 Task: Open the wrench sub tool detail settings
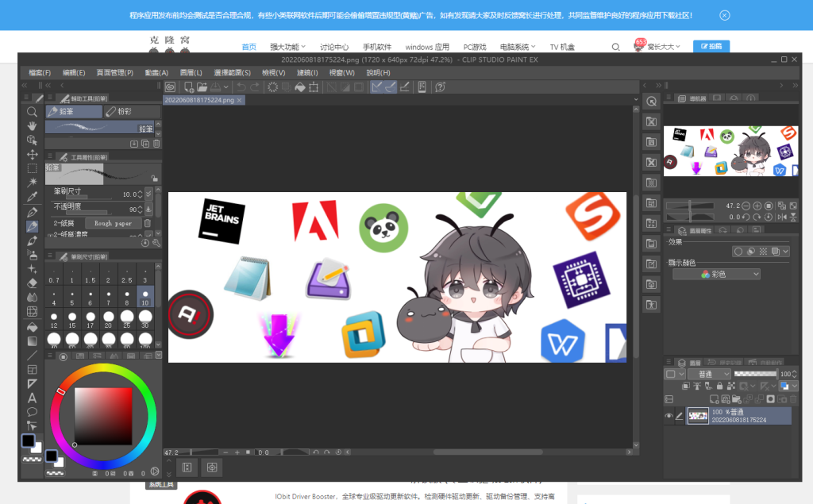pos(156,243)
